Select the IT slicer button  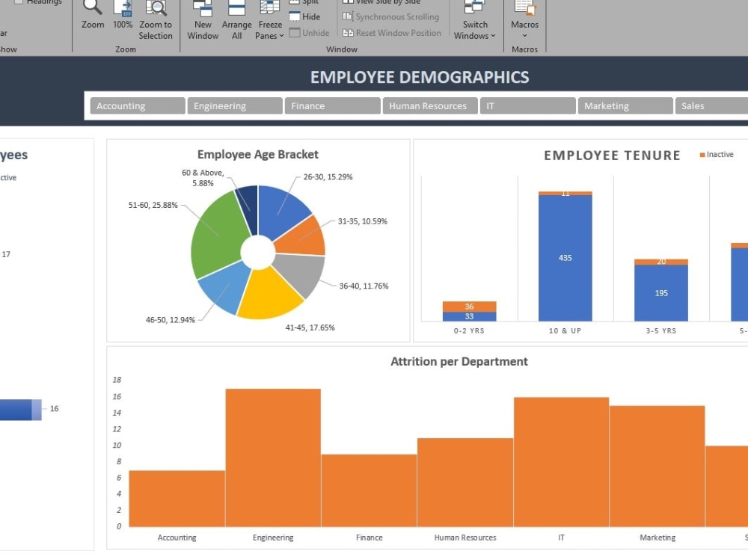click(527, 105)
